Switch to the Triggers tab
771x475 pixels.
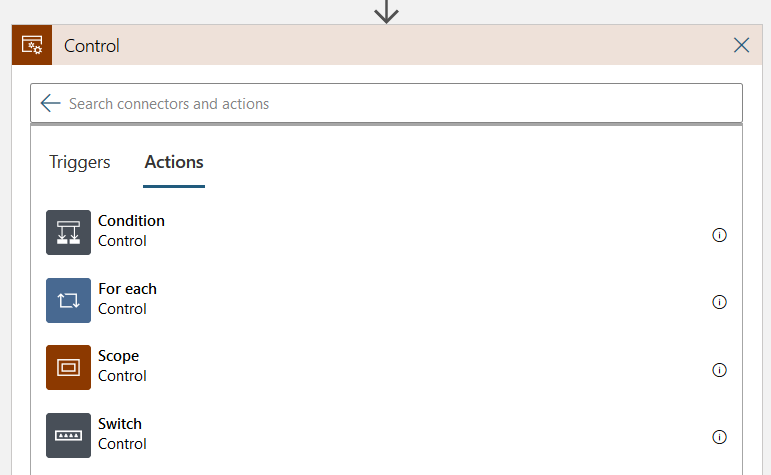pos(80,162)
